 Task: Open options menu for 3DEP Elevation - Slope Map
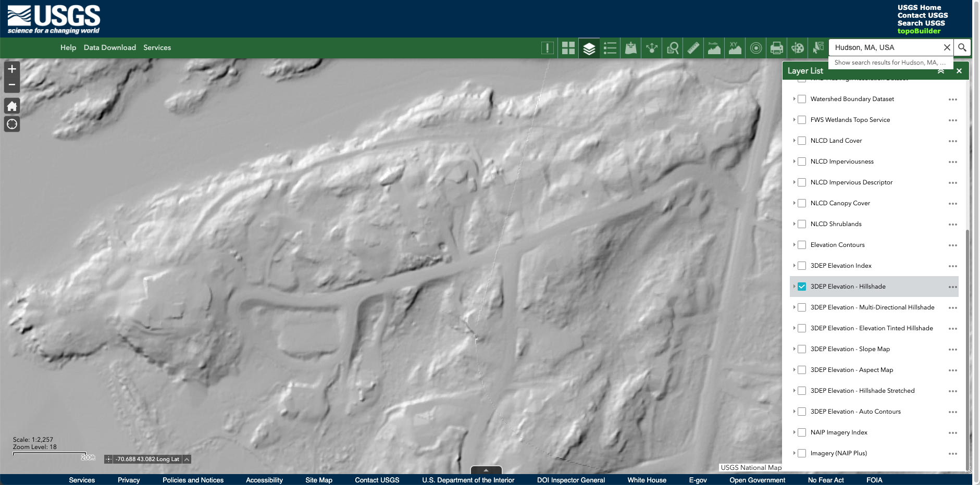(x=952, y=350)
